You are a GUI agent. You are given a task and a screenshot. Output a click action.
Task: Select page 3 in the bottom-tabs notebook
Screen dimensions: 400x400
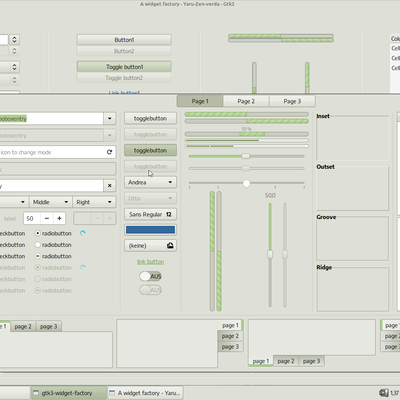pyautogui.click(x=311, y=361)
